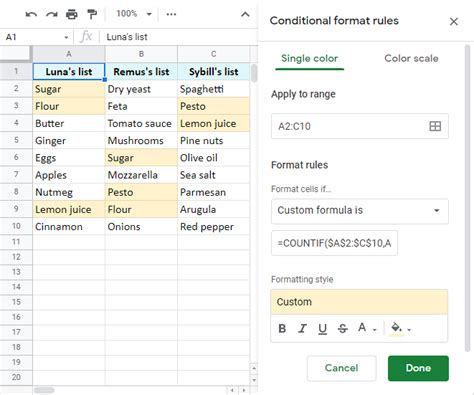The height and width of the screenshot is (395, 474).
Task: Select the Onions cell
Action: tap(141, 227)
